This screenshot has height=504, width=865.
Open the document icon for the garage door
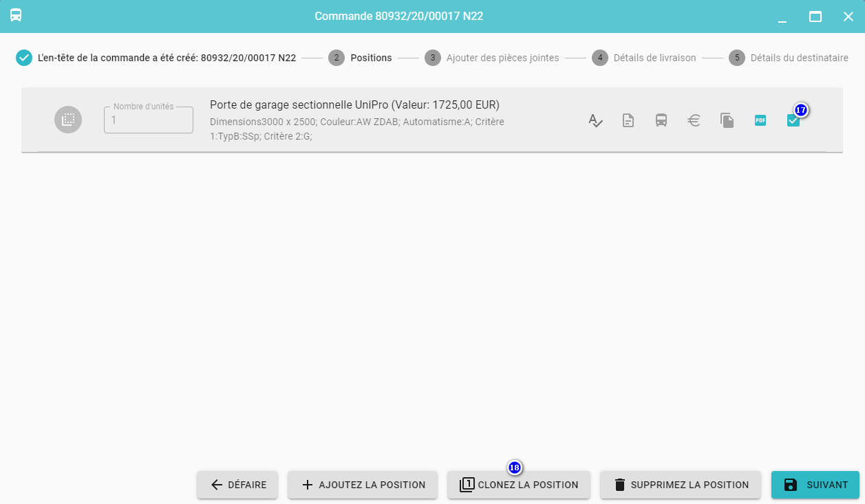628,121
